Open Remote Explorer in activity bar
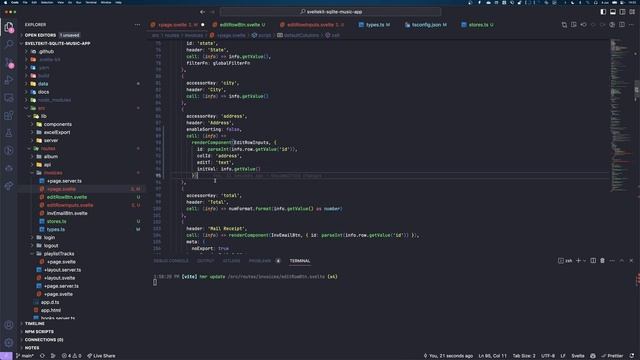This screenshot has width=640, height=360. coord(9,98)
